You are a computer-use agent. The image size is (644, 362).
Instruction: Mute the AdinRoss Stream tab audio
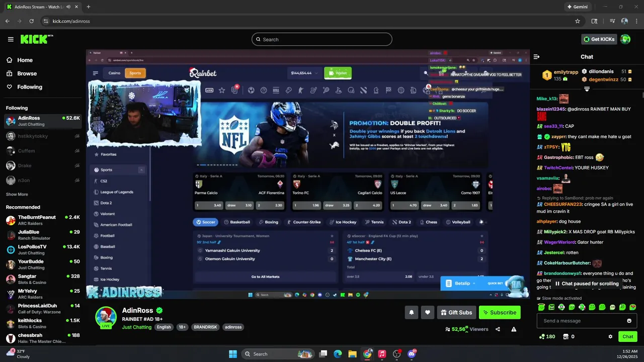click(x=68, y=7)
